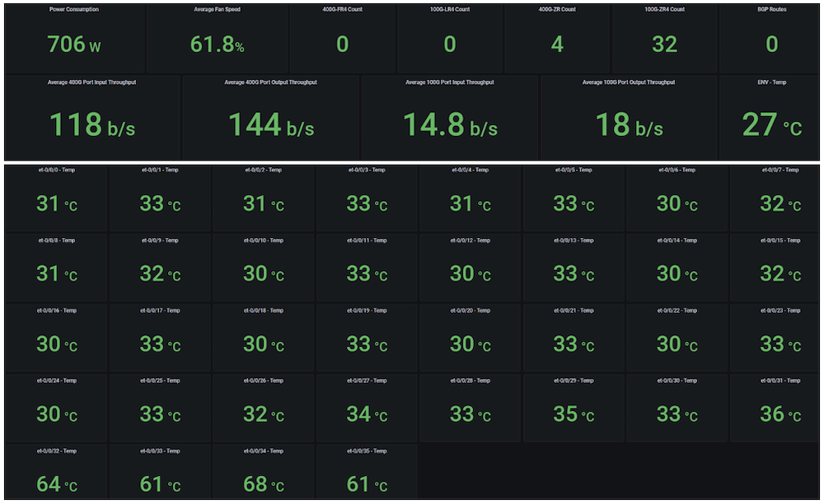This screenshot has width=824, height=504.
Task: Click the Average 400G Port Output Throughput title
Action: click(270, 82)
